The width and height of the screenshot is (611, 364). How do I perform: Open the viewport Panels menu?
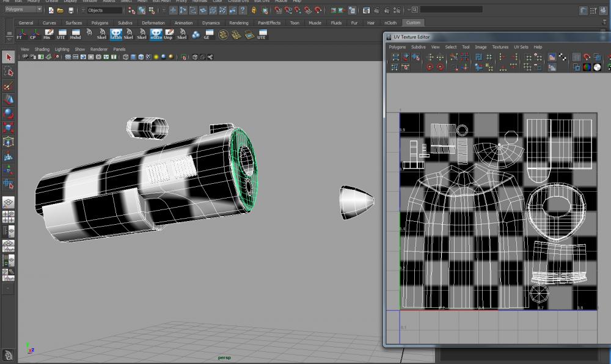119,49
